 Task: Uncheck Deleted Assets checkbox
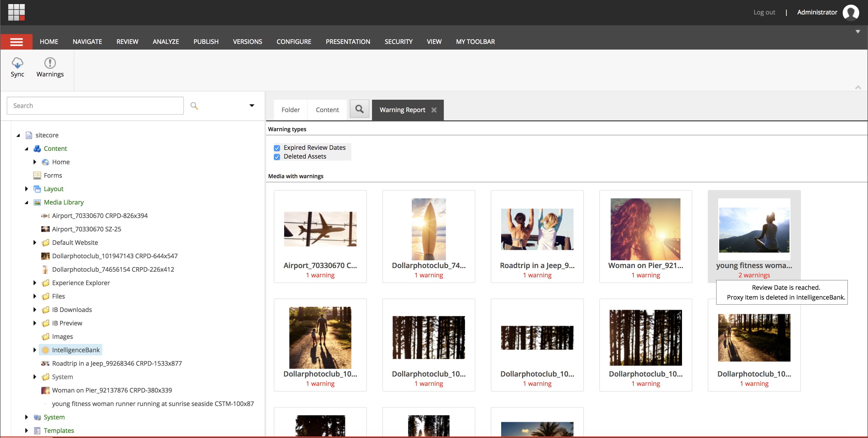click(x=277, y=157)
